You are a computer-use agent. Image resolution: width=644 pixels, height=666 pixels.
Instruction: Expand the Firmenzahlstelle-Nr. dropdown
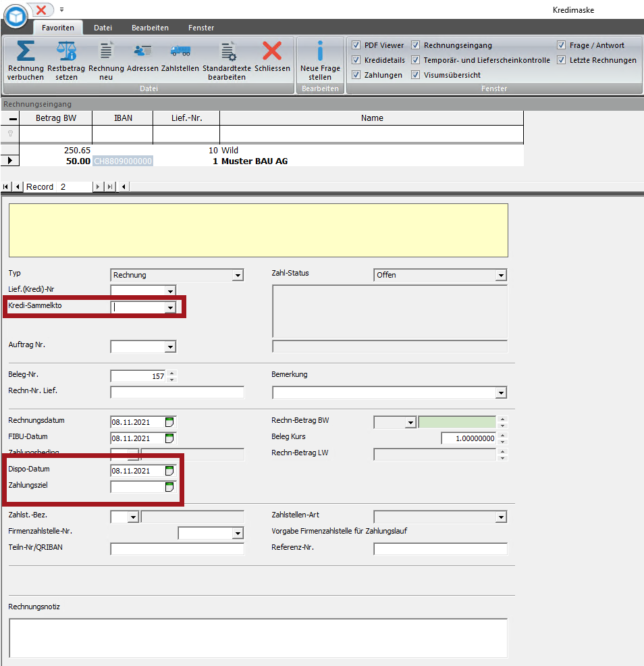click(x=238, y=533)
